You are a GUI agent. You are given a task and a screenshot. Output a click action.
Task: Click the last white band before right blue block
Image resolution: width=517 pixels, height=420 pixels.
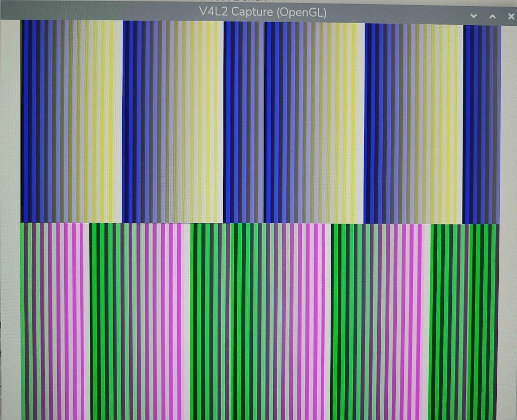coord(459,124)
